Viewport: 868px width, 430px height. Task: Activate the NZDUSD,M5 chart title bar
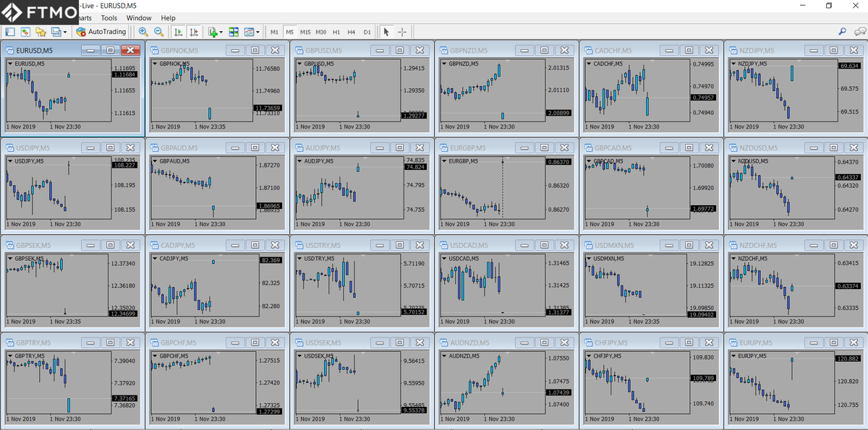click(796, 148)
